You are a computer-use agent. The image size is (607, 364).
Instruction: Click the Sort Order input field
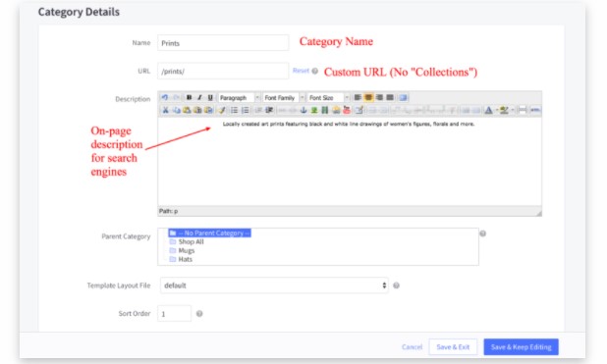174,314
